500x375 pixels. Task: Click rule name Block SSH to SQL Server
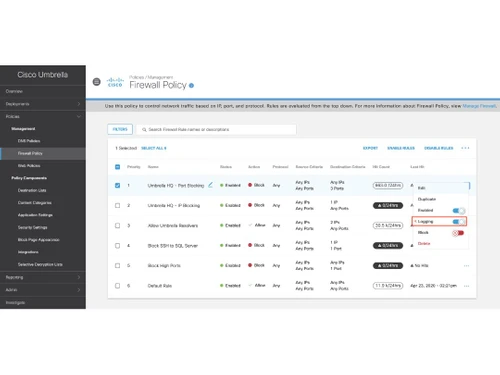(x=173, y=246)
